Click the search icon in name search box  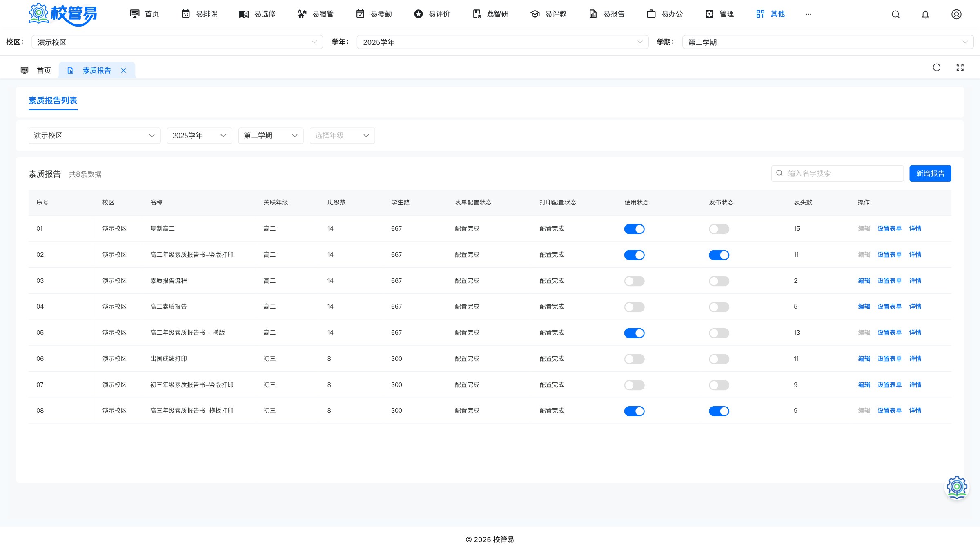(780, 173)
